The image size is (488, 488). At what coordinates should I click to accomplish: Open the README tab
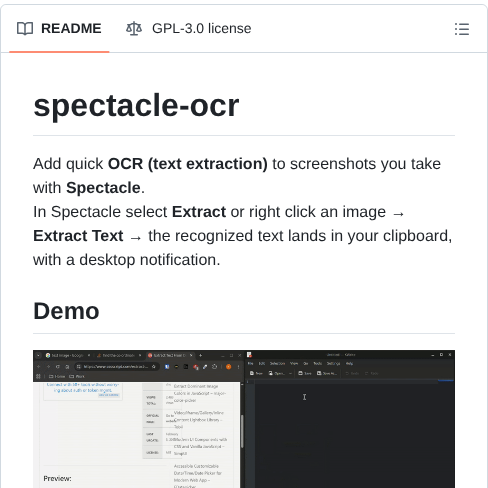coord(59,29)
